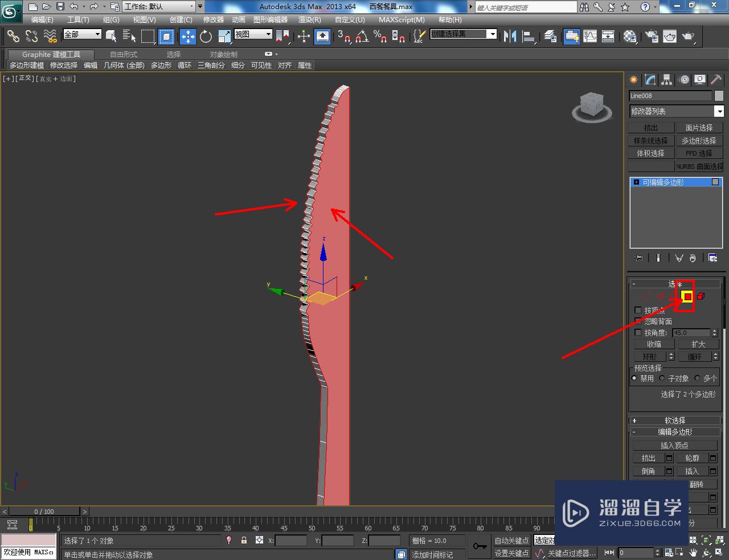The height and width of the screenshot is (560, 729).
Task: Select the 禁用 preview radio button
Action: [x=634, y=378]
